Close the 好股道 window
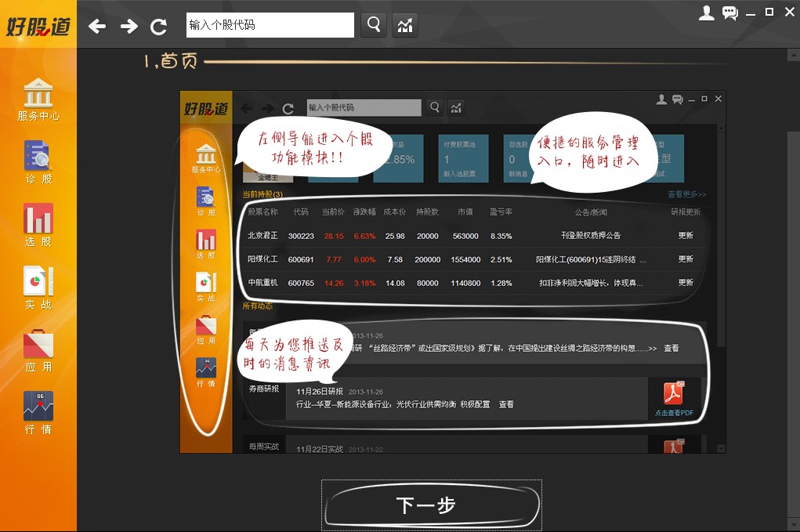This screenshot has width=800, height=532. pos(789,12)
